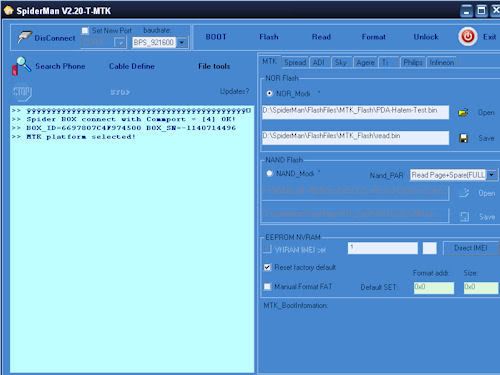The image size is (500, 375).
Task: Click the NOR Flash Save disk icon
Action: tap(464, 138)
